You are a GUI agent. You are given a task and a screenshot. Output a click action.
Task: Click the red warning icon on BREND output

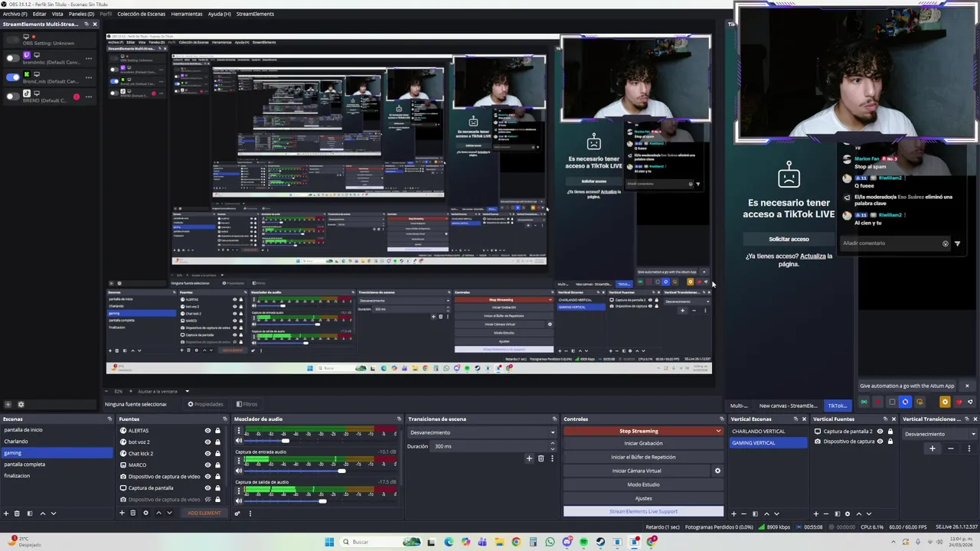(76, 96)
